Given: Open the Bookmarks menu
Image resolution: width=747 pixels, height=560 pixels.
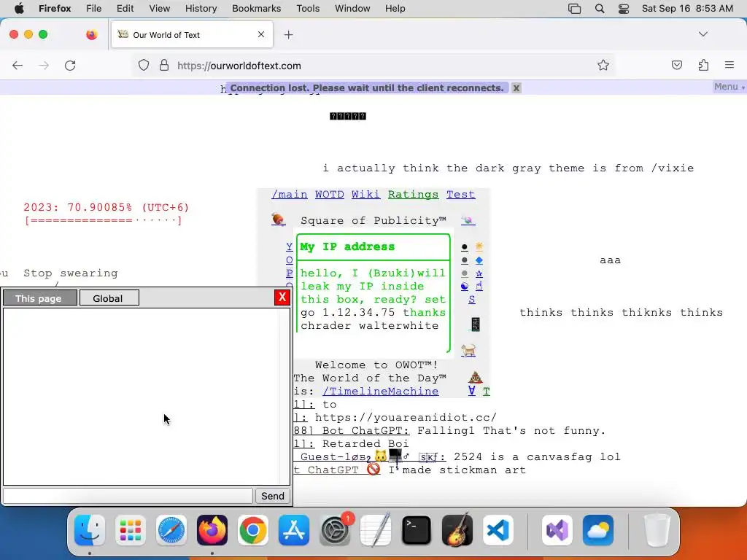Looking at the screenshot, I should [256, 9].
